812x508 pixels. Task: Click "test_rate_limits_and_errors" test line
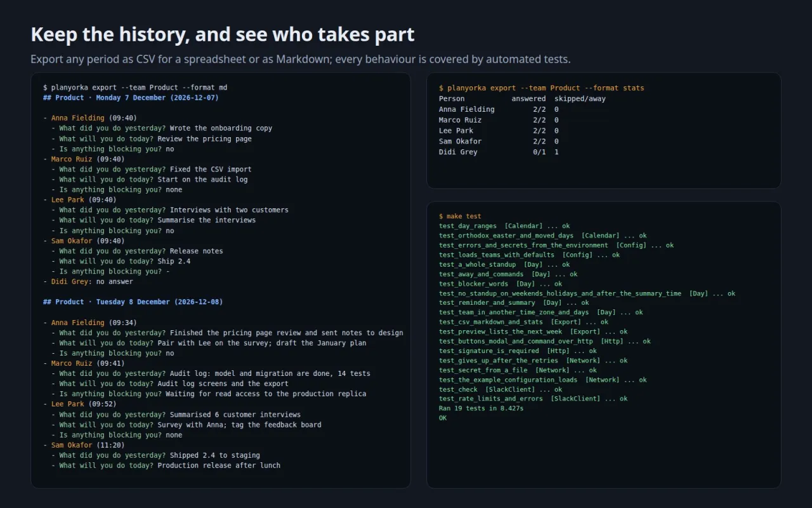(533, 399)
